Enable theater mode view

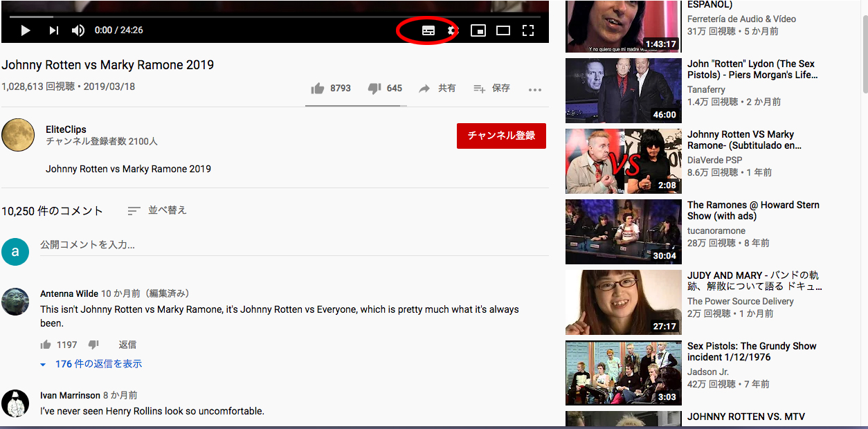pos(503,30)
